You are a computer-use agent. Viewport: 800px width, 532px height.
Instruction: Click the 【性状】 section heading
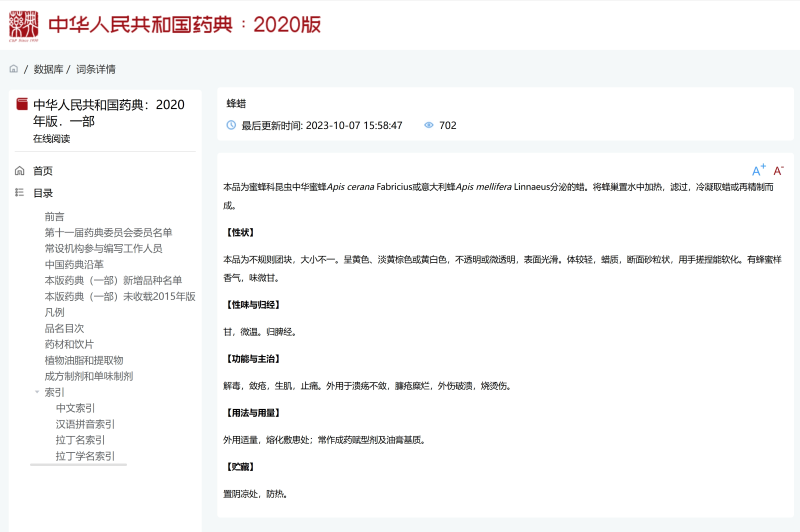pyautogui.click(x=240, y=233)
